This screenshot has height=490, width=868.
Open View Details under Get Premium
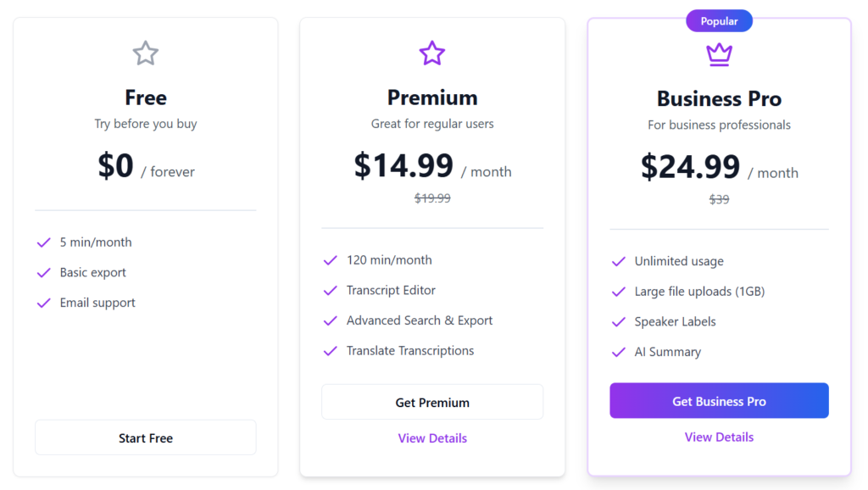(432, 438)
